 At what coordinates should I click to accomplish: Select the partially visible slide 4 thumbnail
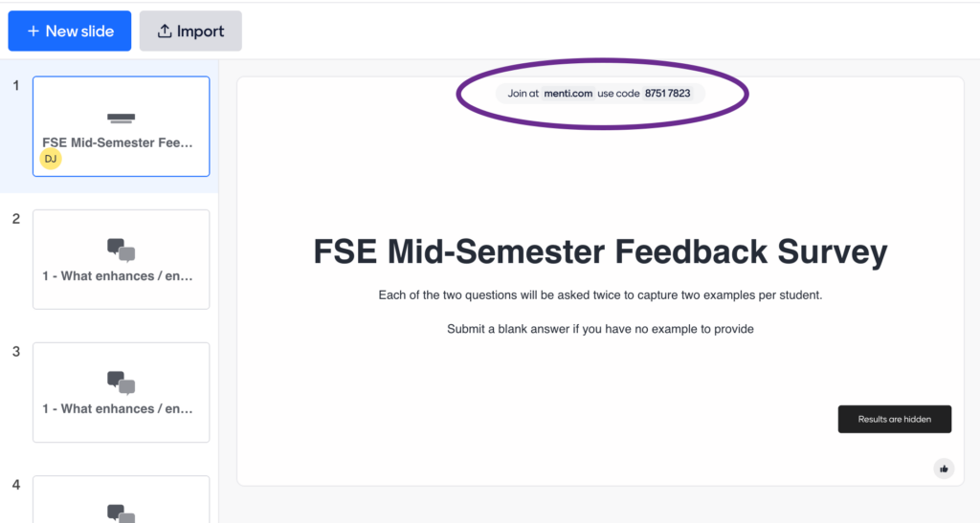(x=122, y=499)
